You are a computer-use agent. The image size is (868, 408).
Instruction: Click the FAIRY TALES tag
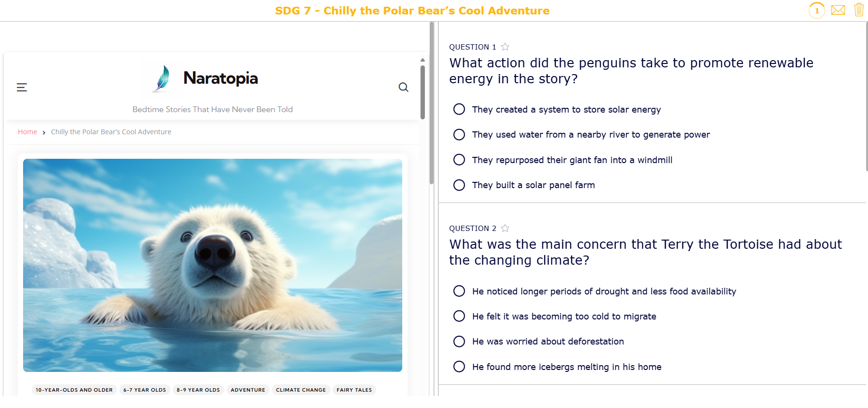click(354, 390)
